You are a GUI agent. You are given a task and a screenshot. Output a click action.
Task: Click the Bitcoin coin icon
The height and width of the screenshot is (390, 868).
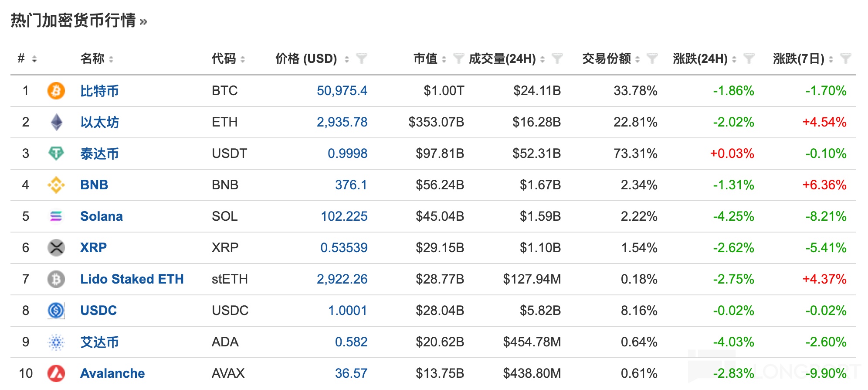pyautogui.click(x=56, y=91)
